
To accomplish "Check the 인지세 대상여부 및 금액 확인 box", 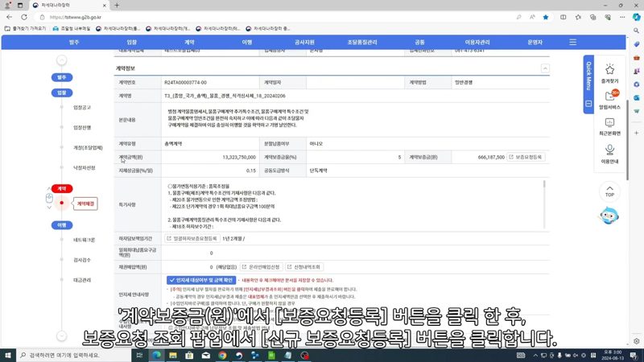I will click(201, 280).
